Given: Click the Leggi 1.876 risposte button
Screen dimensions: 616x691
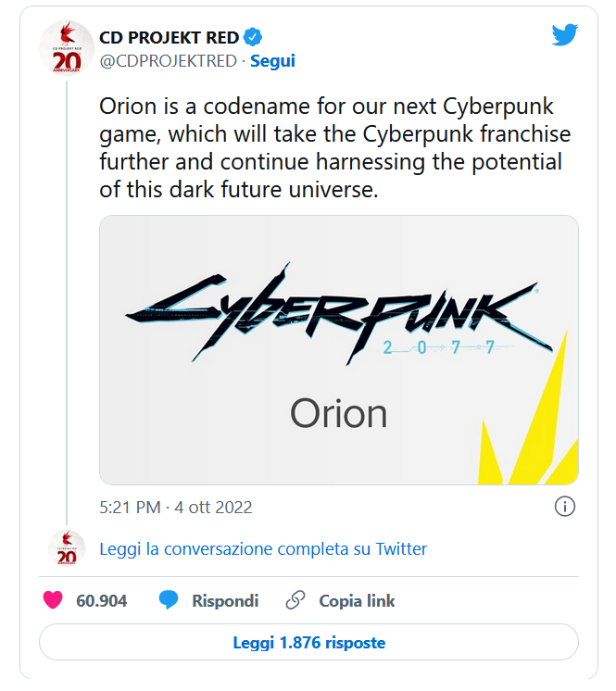Looking at the screenshot, I should 308,642.
